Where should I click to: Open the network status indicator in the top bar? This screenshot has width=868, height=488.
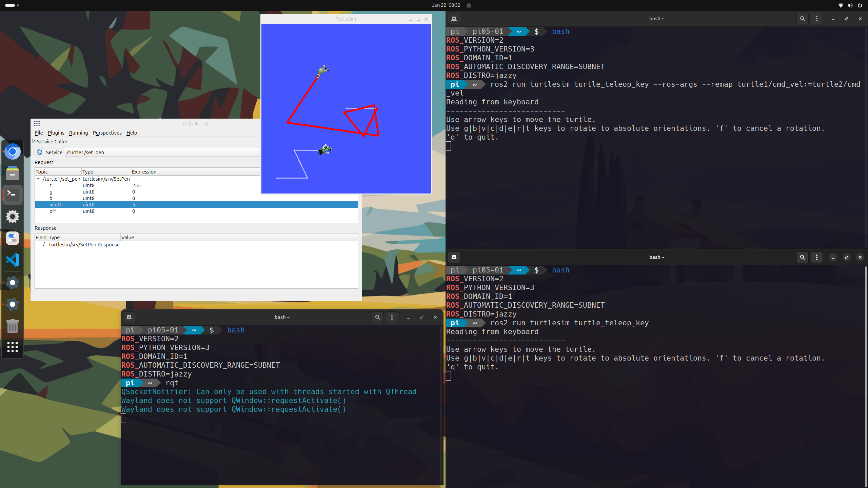tap(841, 5)
